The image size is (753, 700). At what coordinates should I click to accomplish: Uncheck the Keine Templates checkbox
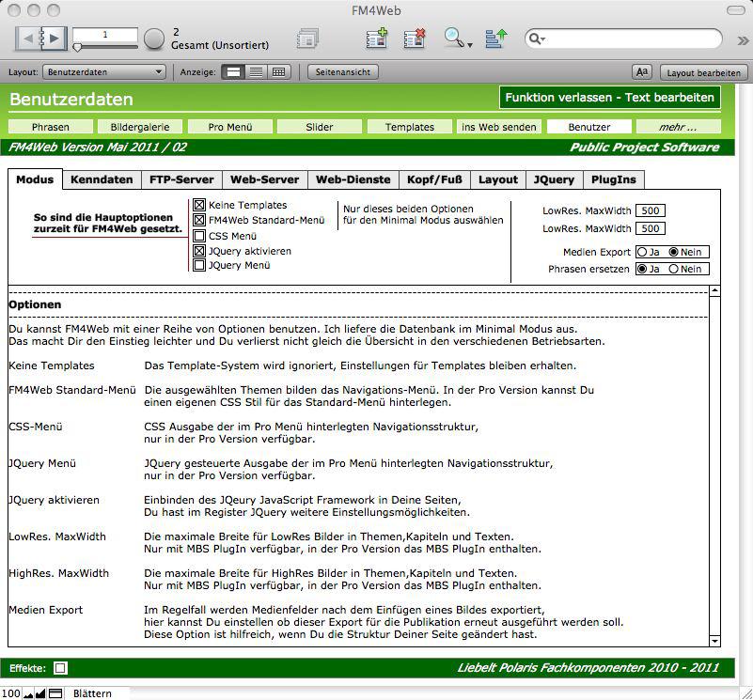point(199,205)
